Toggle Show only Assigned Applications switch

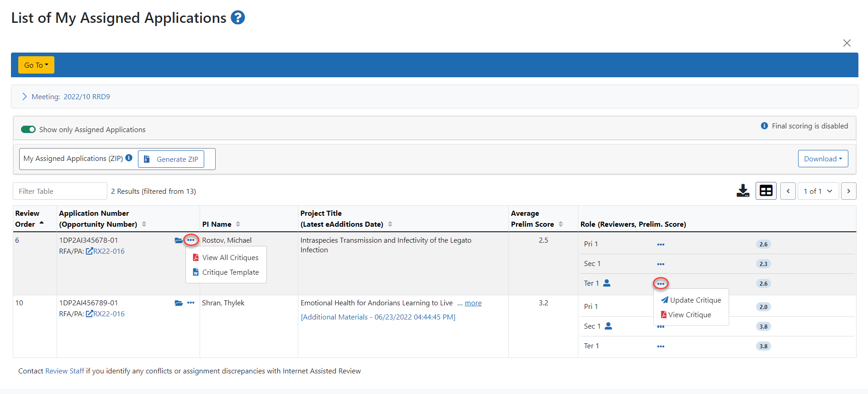tap(28, 129)
